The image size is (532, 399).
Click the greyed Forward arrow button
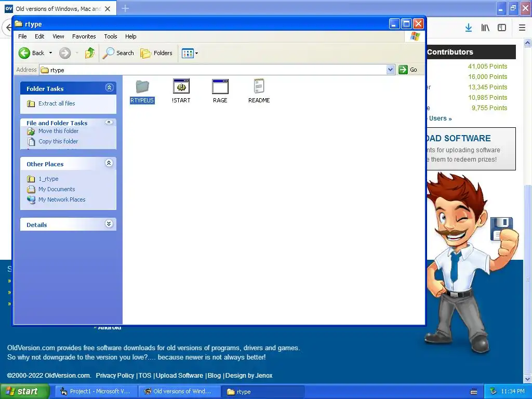coord(65,53)
